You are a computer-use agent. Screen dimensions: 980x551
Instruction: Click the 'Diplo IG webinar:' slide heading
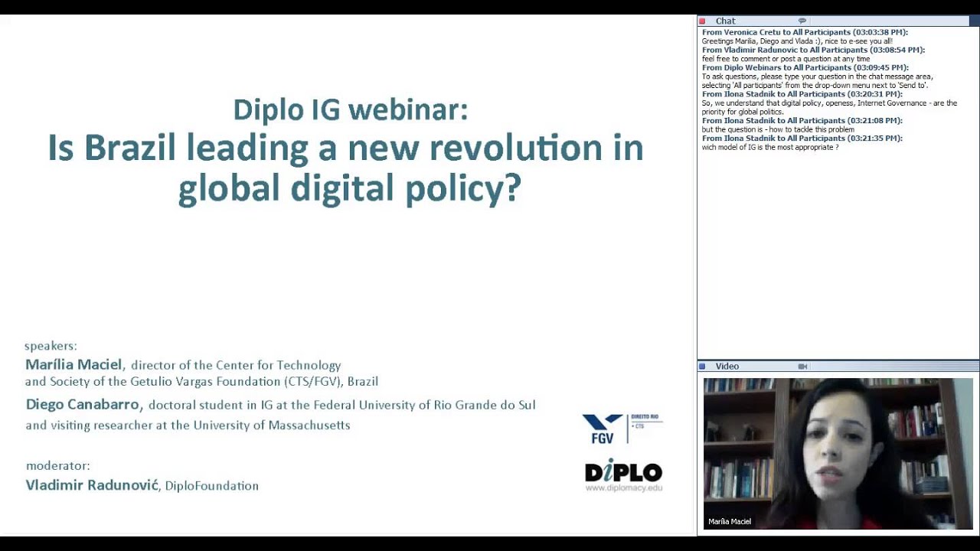(350, 109)
